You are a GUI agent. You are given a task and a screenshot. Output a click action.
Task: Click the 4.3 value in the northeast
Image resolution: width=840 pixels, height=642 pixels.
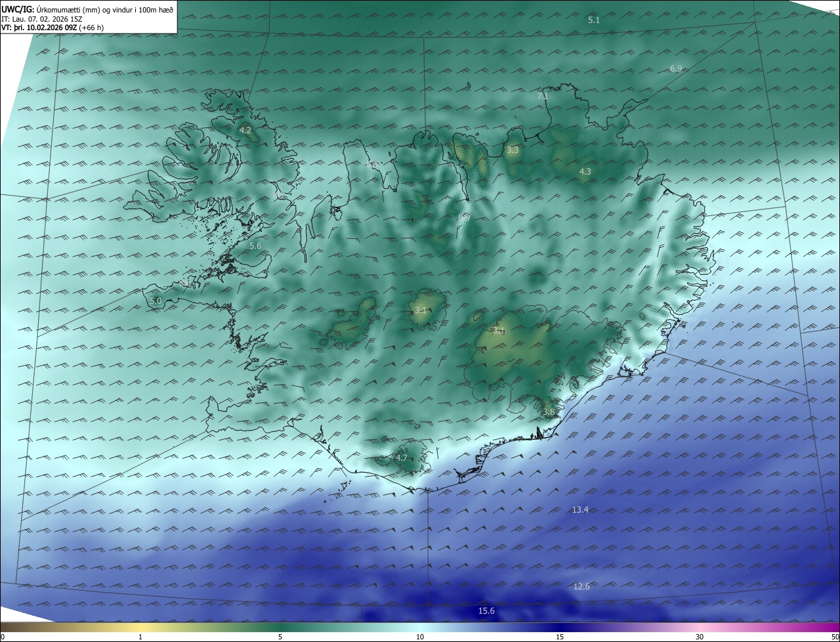coord(585,172)
